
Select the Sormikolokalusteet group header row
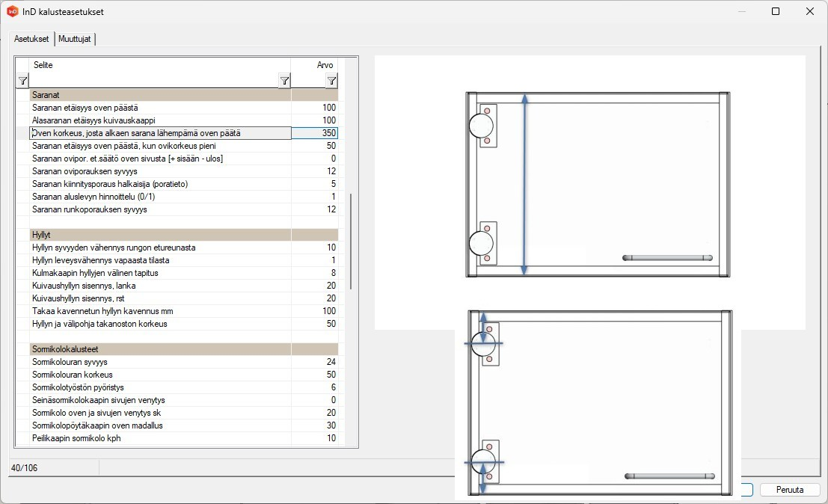(184, 349)
